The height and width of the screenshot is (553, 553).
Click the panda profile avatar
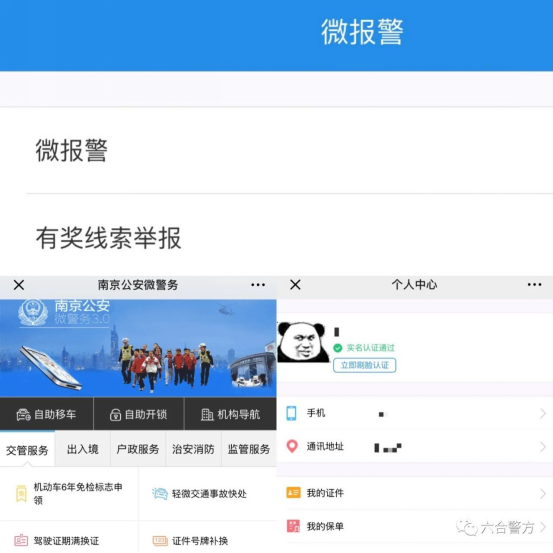click(x=302, y=342)
